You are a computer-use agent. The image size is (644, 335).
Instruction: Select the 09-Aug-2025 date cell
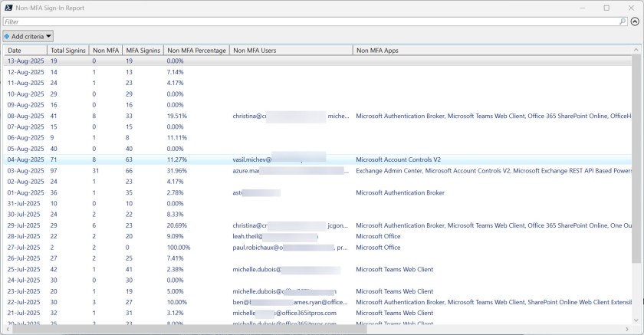[x=25, y=105]
